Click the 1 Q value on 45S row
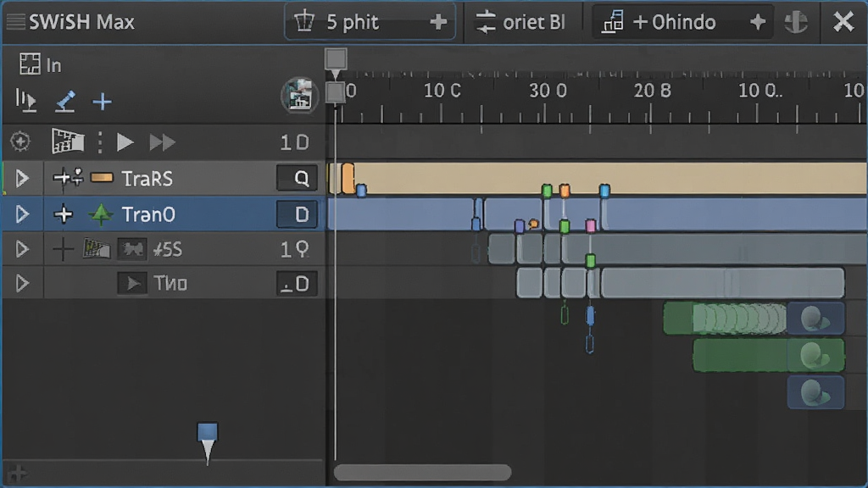The width and height of the screenshot is (868, 488). tap(294, 250)
